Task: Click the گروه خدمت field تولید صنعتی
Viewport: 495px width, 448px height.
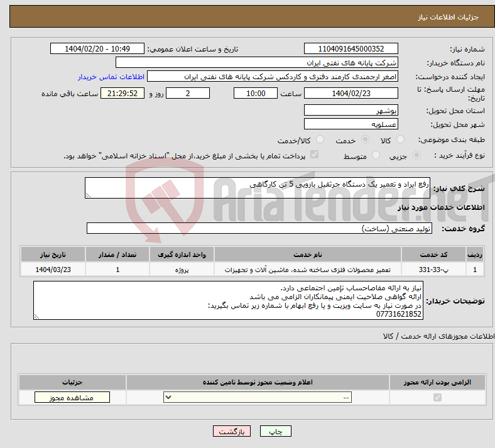Action: [259, 228]
